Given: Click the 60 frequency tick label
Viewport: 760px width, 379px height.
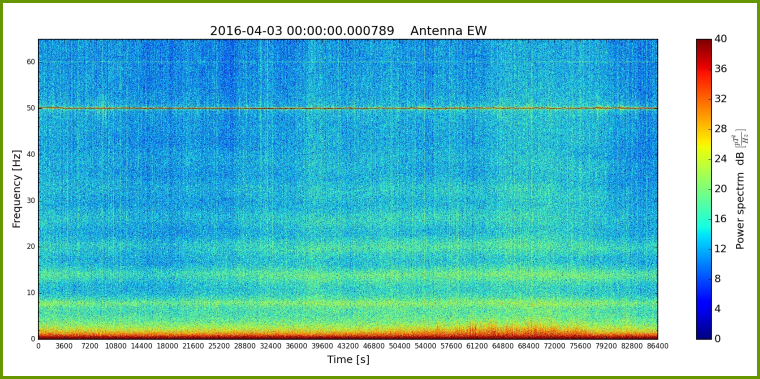Looking at the screenshot, I should click(32, 62).
